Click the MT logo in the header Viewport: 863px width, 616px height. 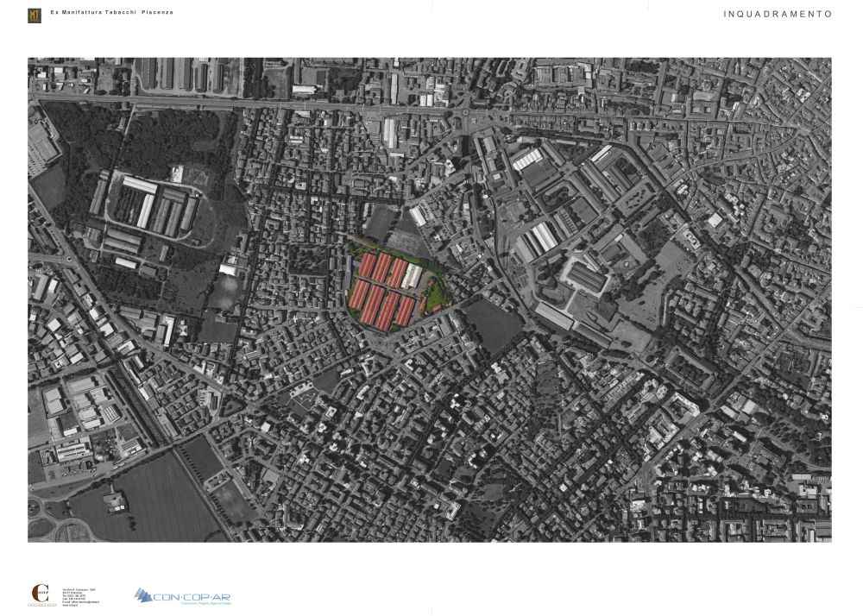tap(35, 15)
